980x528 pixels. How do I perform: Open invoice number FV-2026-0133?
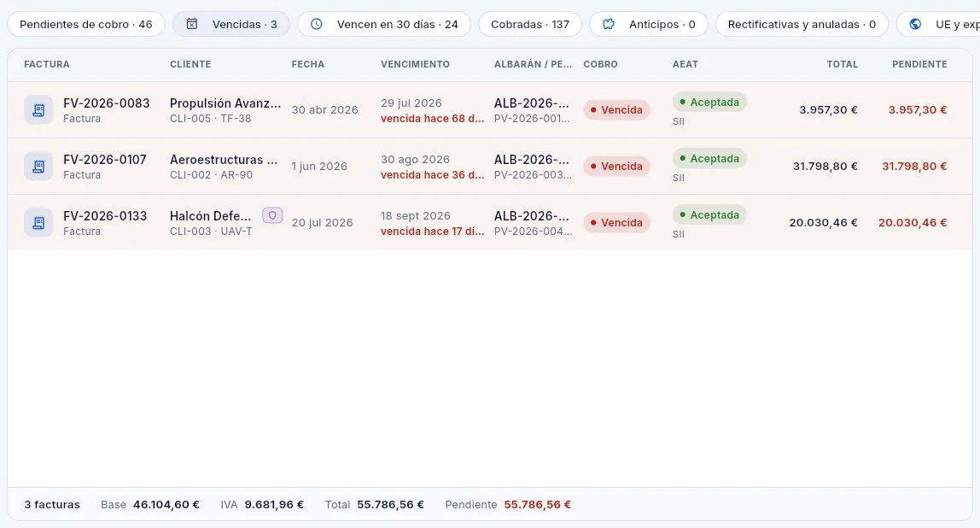tap(105, 216)
